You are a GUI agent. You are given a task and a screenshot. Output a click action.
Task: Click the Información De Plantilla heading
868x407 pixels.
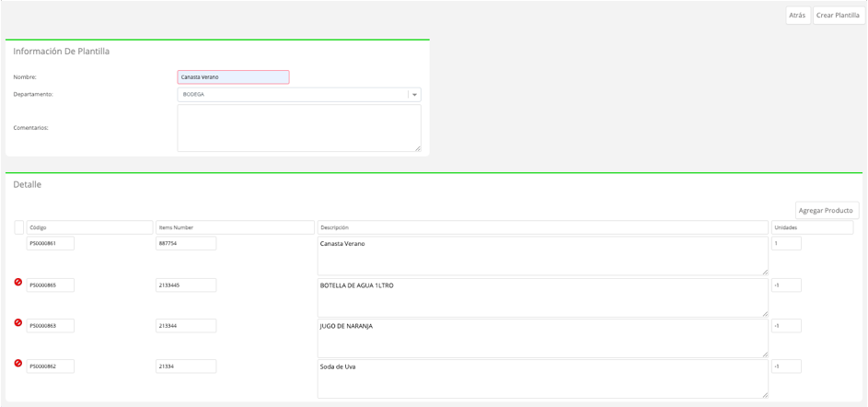pyautogui.click(x=62, y=52)
